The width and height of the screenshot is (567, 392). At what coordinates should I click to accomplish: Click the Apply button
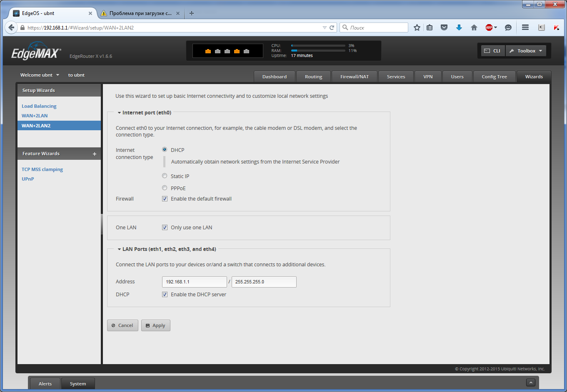pyautogui.click(x=155, y=325)
